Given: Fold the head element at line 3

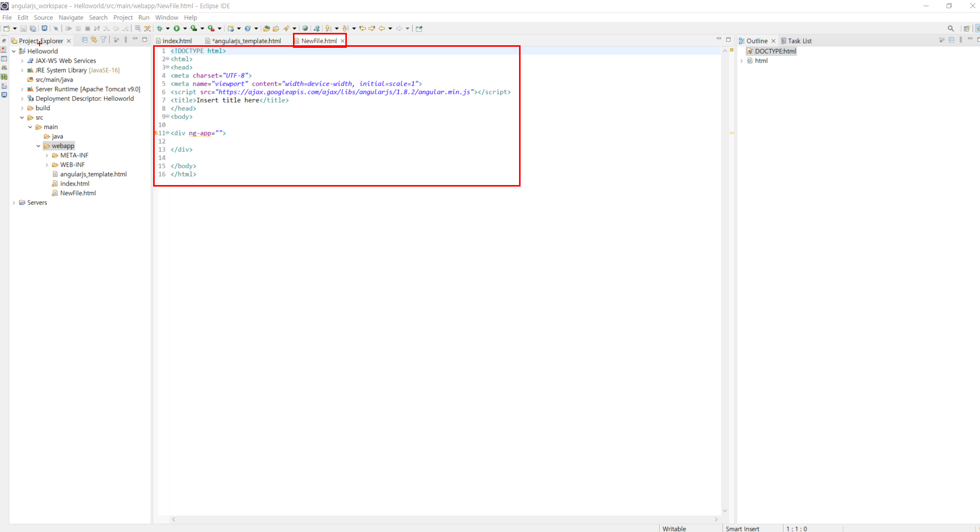Looking at the screenshot, I should point(168,67).
